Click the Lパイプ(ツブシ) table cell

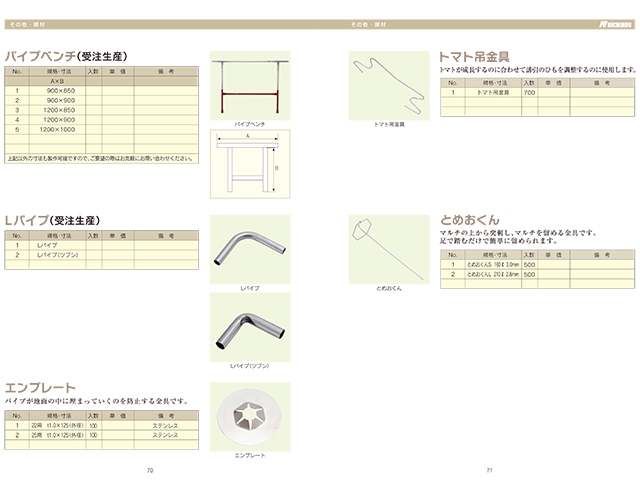58,255
